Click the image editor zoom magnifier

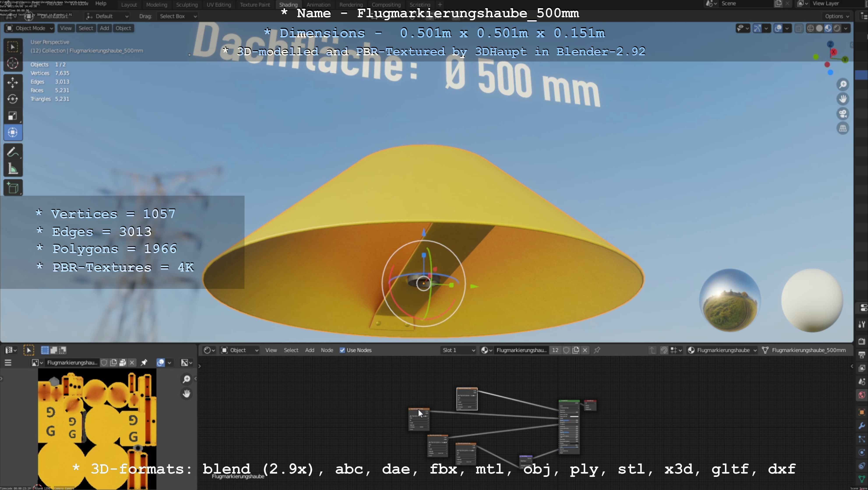186,379
